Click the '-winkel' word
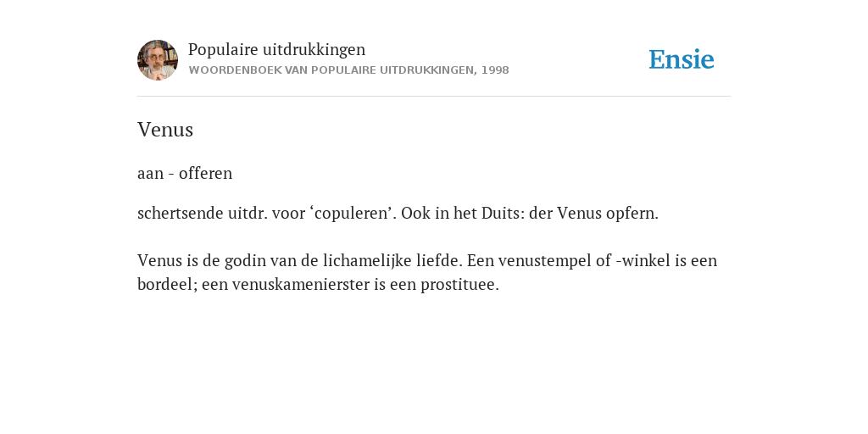The image size is (868, 434). pyautogui.click(x=643, y=261)
